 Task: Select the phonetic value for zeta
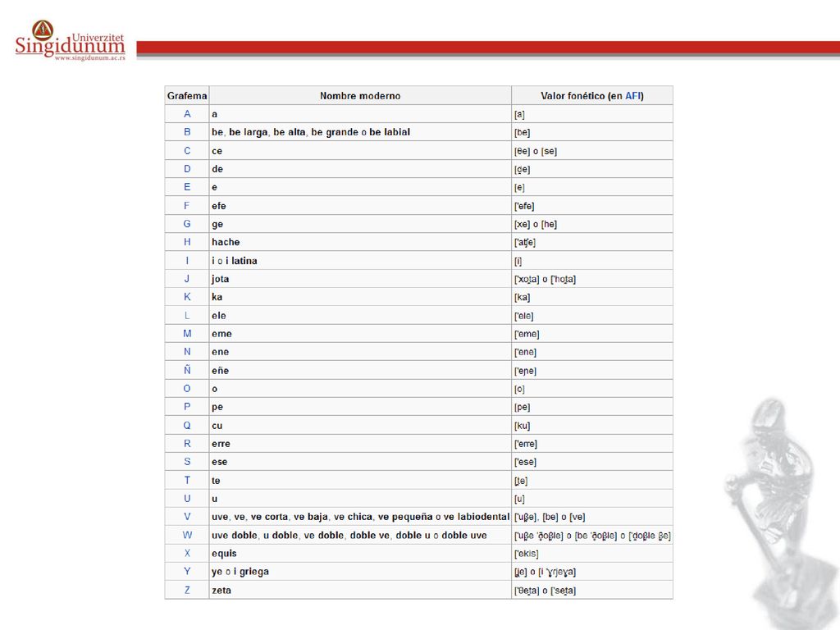point(545,591)
